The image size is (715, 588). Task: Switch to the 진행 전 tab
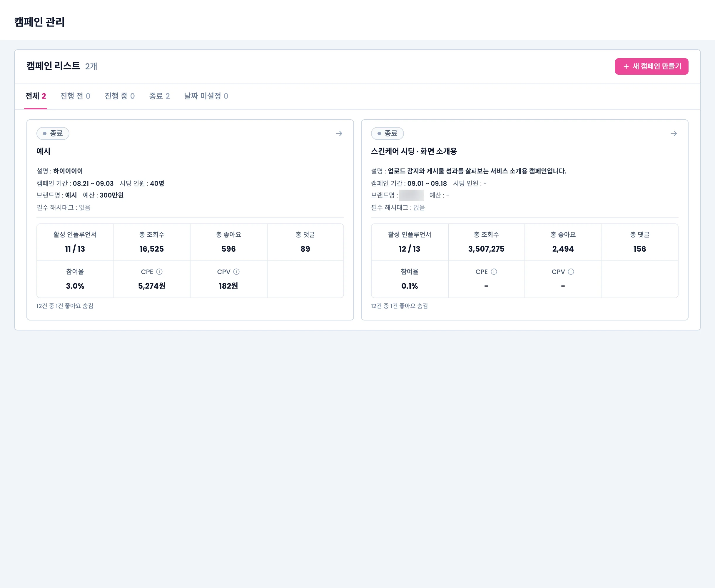(75, 96)
